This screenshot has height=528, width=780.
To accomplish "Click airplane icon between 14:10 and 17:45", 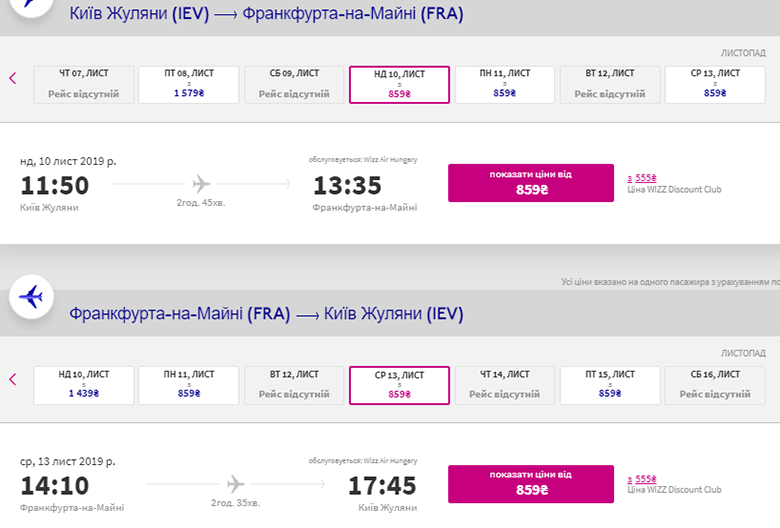I will tap(235, 484).
